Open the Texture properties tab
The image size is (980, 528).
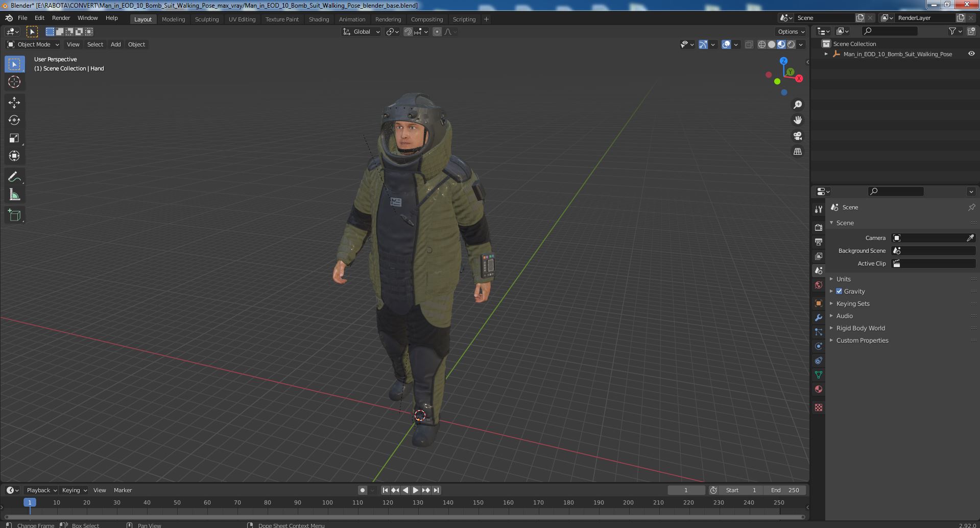[819, 407]
